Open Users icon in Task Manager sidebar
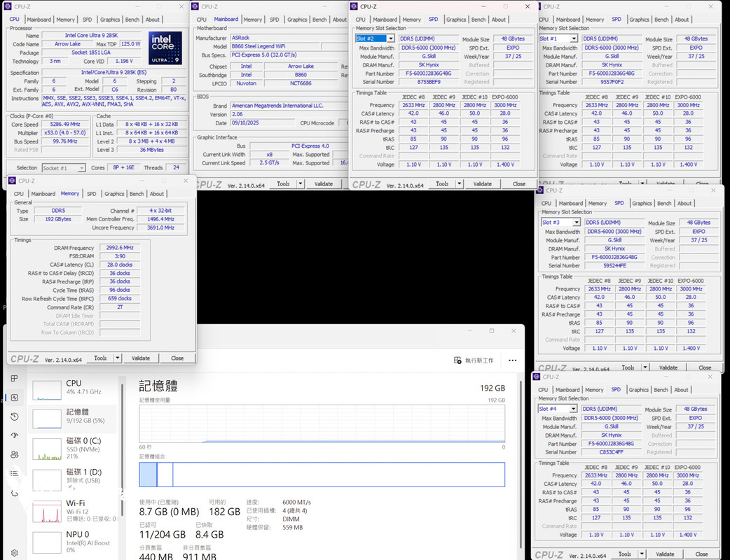This screenshot has width=730, height=560. [15, 454]
